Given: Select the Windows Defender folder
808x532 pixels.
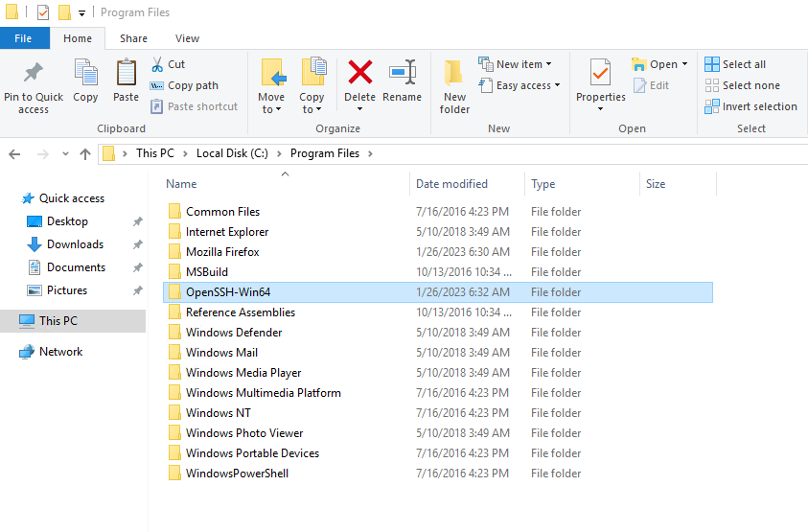Looking at the screenshot, I should pos(438,333).
